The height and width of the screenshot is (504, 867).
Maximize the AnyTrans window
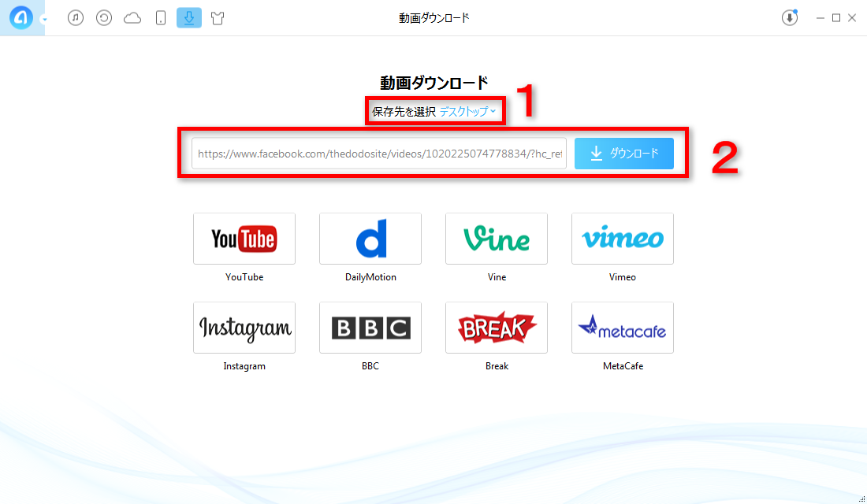(x=836, y=17)
